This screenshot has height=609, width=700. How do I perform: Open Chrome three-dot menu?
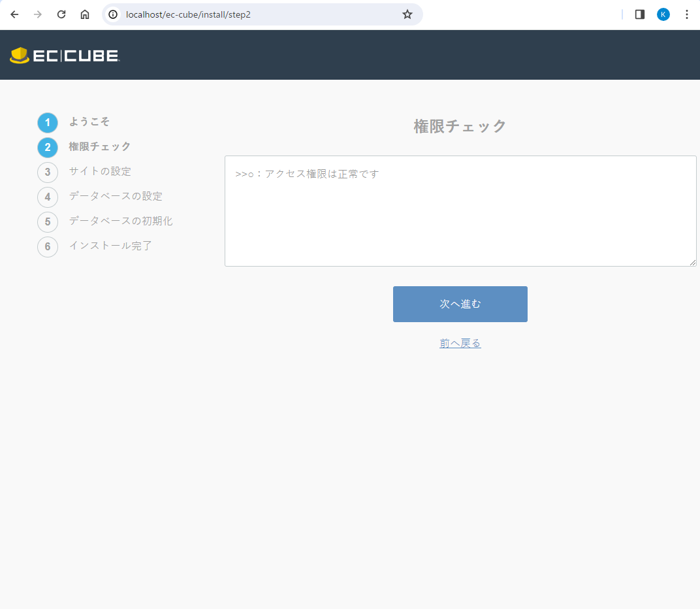pos(686,14)
